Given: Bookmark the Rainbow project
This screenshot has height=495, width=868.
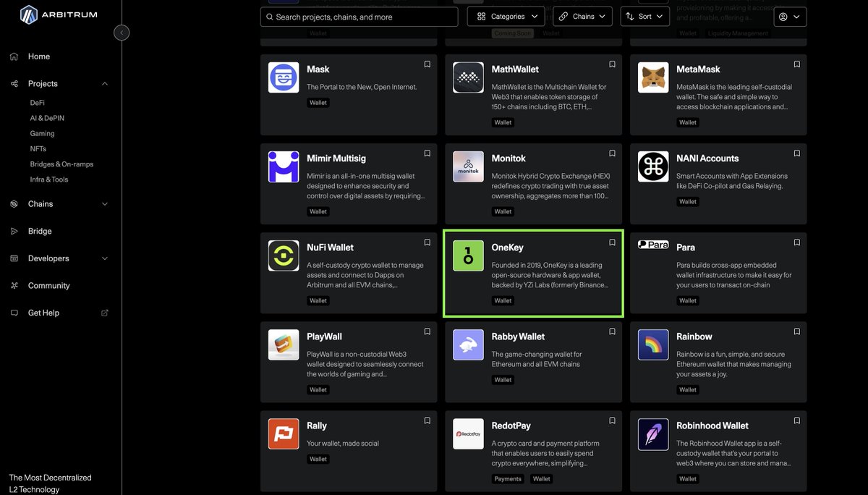Looking at the screenshot, I should [797, 331].
